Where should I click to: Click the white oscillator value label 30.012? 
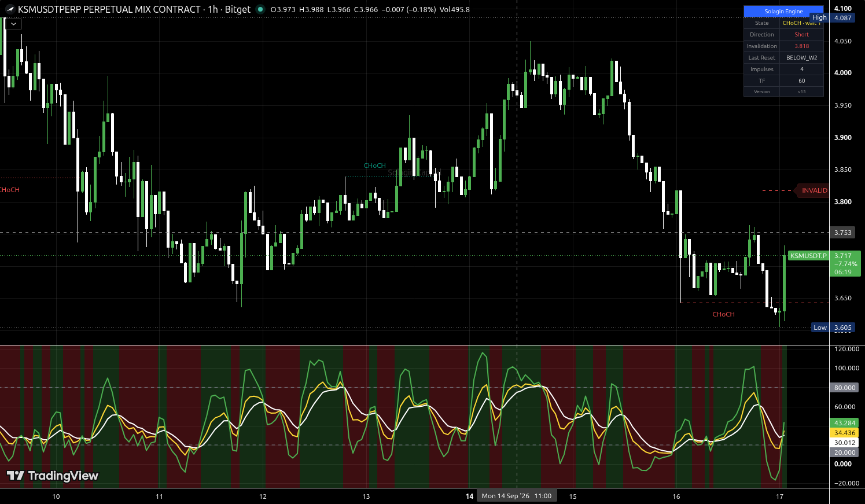[845, 443]
